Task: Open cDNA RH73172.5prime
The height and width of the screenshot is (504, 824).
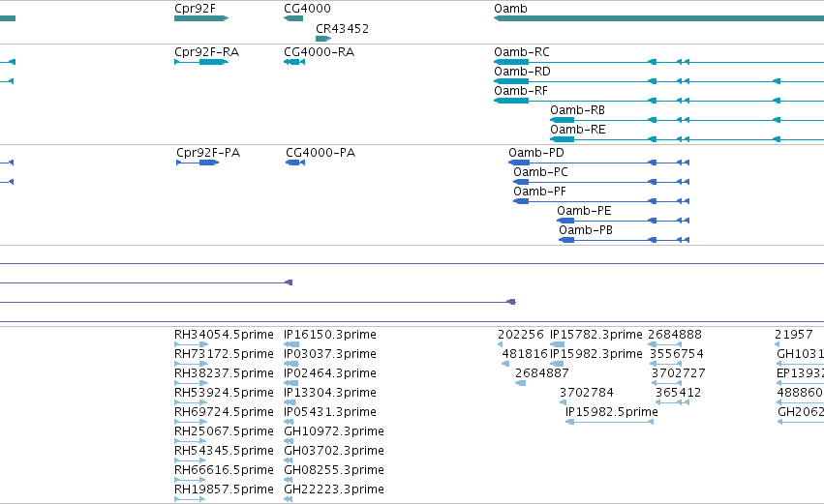Action: (x=191, y=364)
